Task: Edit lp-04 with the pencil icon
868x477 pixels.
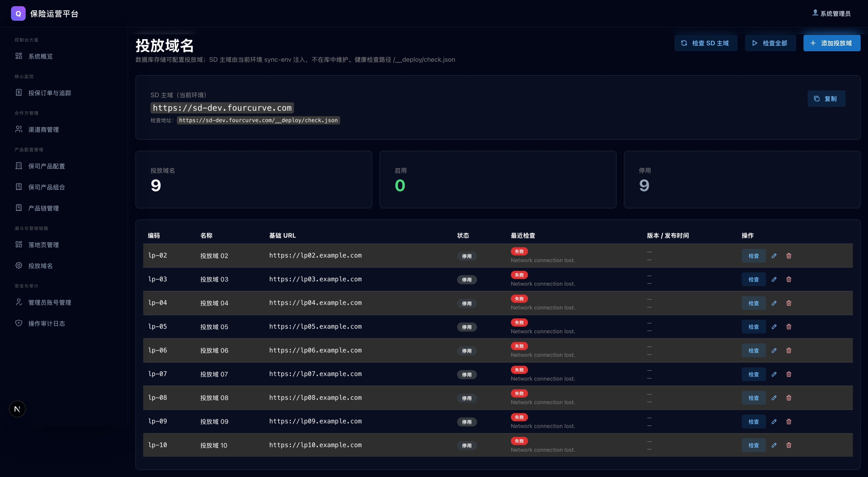Action: point(774,303)
